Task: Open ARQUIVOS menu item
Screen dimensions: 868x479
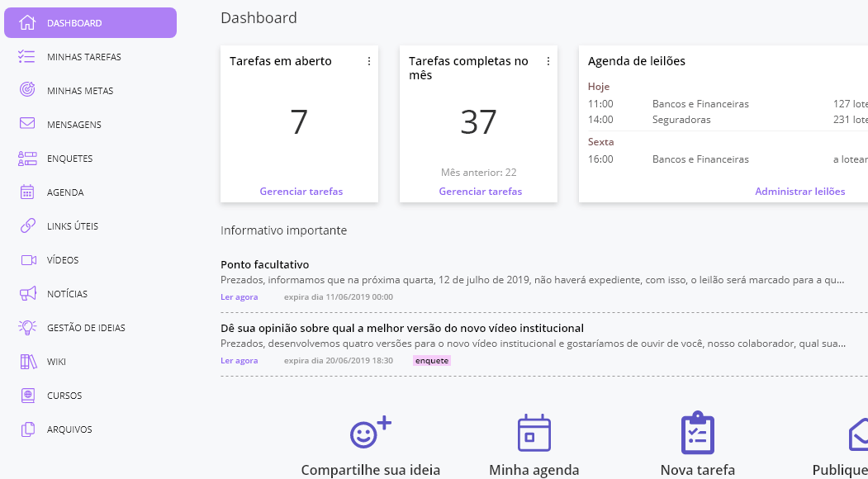Action: pyautogui.click(x=69, y=429)
